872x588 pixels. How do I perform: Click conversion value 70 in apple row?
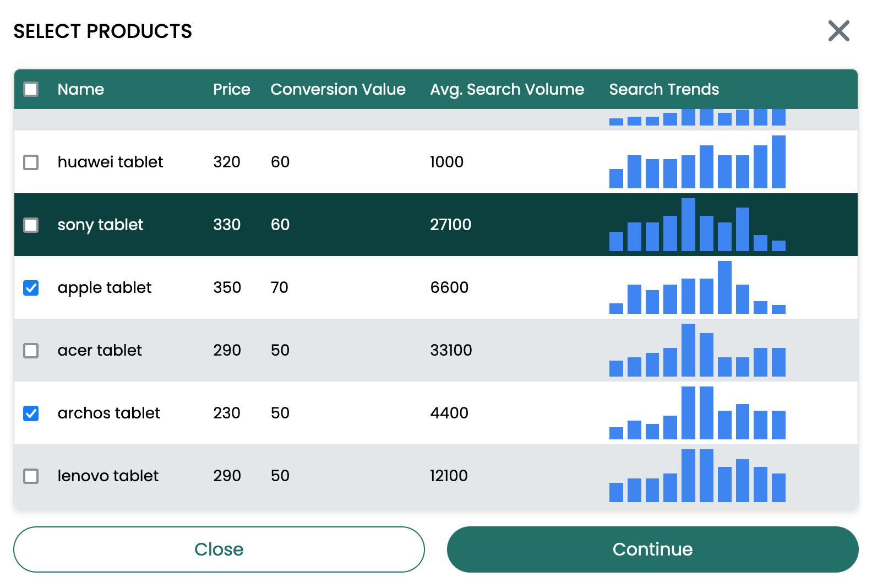(280, 287)
